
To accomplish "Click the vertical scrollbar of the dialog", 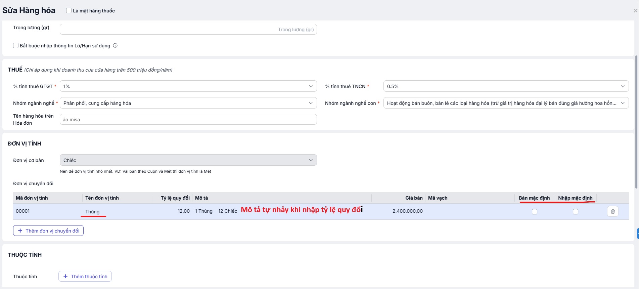I will pos(636,121).
